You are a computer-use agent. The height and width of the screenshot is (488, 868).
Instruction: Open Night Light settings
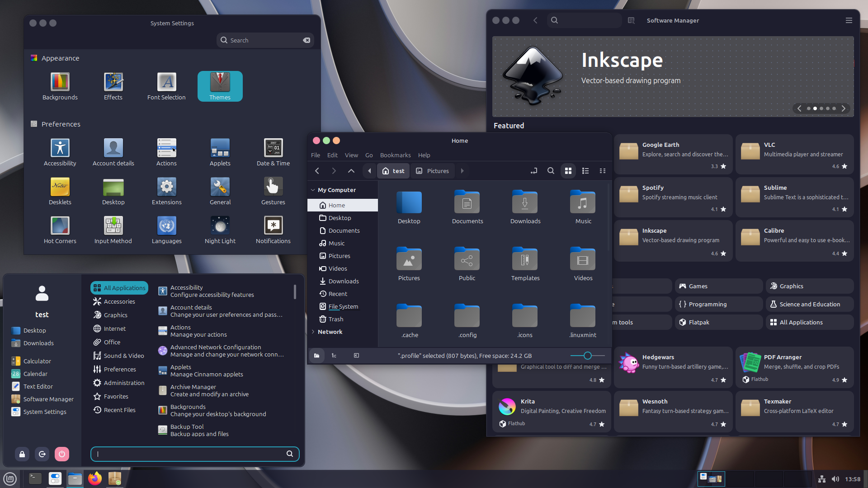click(x=220, y=230)
